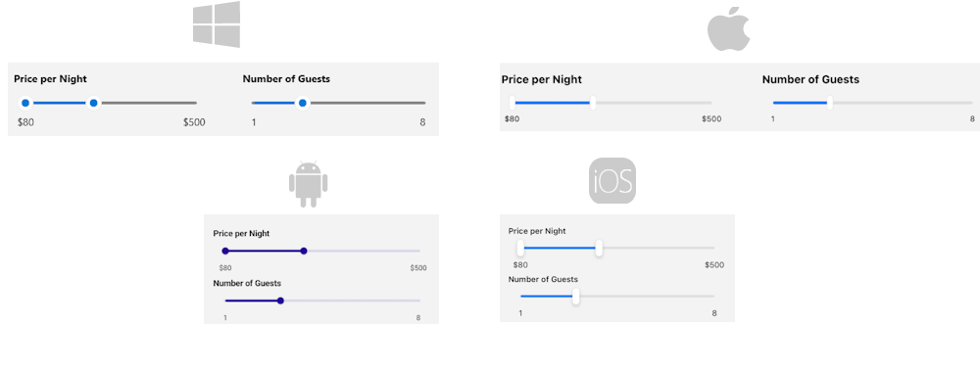Click the Windows logo icon
The image size is (980, 372).
(x=217, y=24)
